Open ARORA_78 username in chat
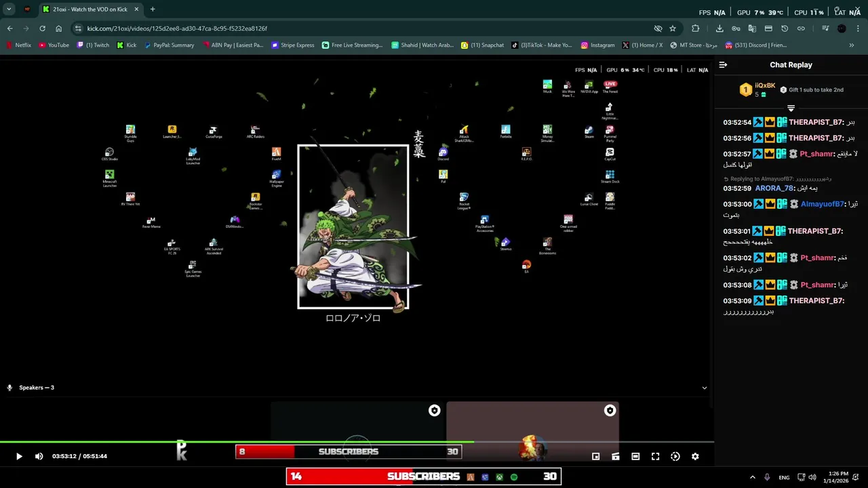Screen dimensions: 868x488 [774, 188]
